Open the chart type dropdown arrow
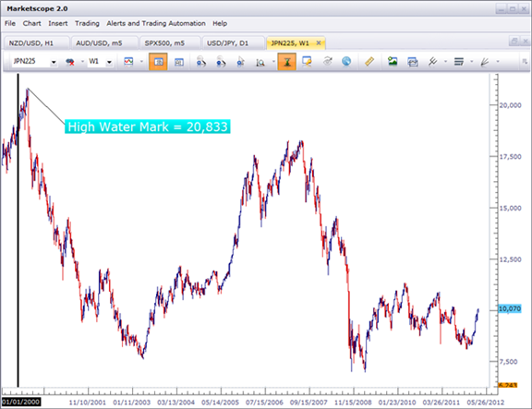 (141, 62)
